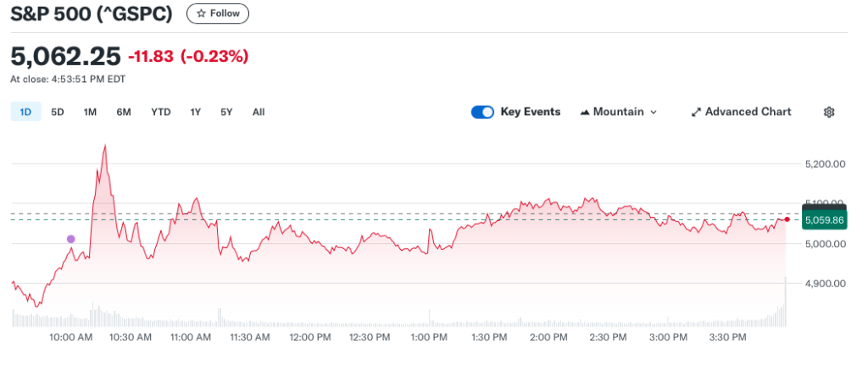The width and height of the screenshot is (868, 371).
Task: Show year-to-date YTD range
Action: click(x=161, y=112)
